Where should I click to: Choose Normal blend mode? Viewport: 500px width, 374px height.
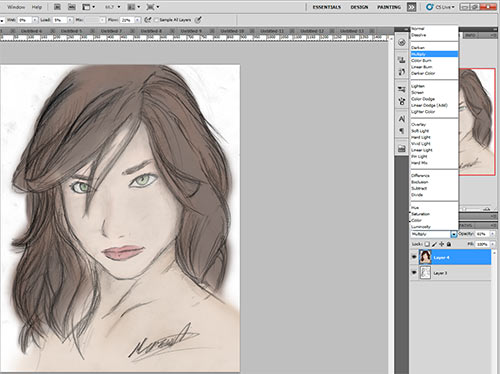click(x=434, y=29)
